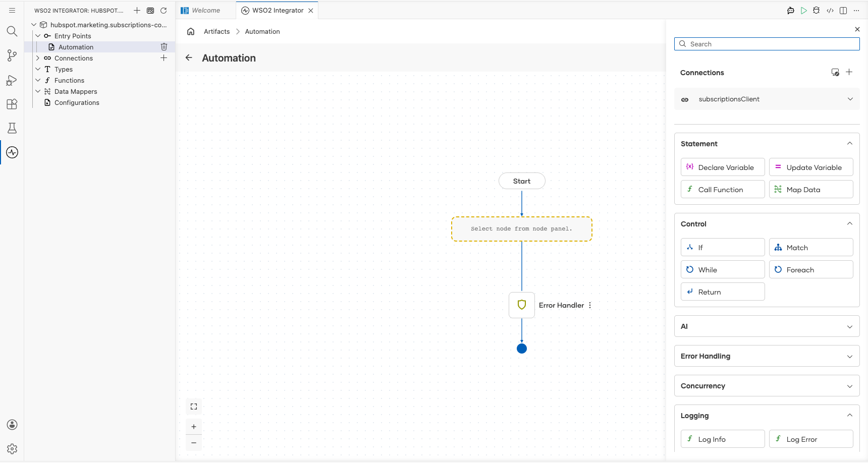Open Testing flask icon

click(12, 128)
